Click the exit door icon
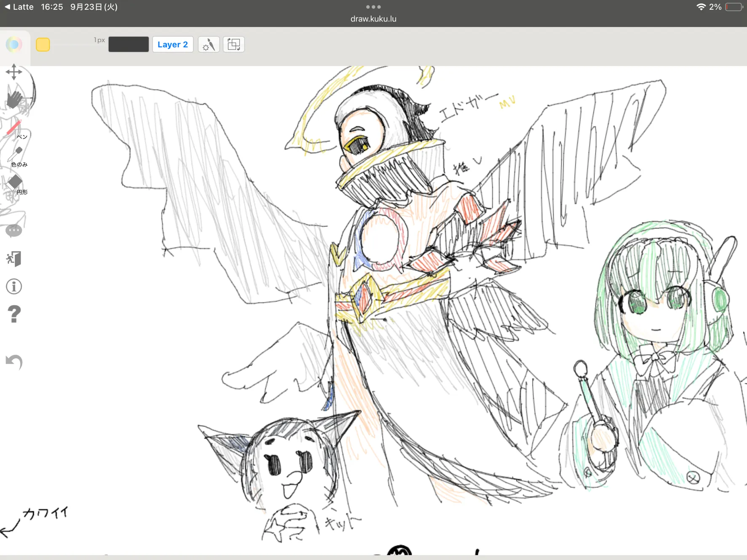The width and height of the screenshot is (747, 560). 14,259
